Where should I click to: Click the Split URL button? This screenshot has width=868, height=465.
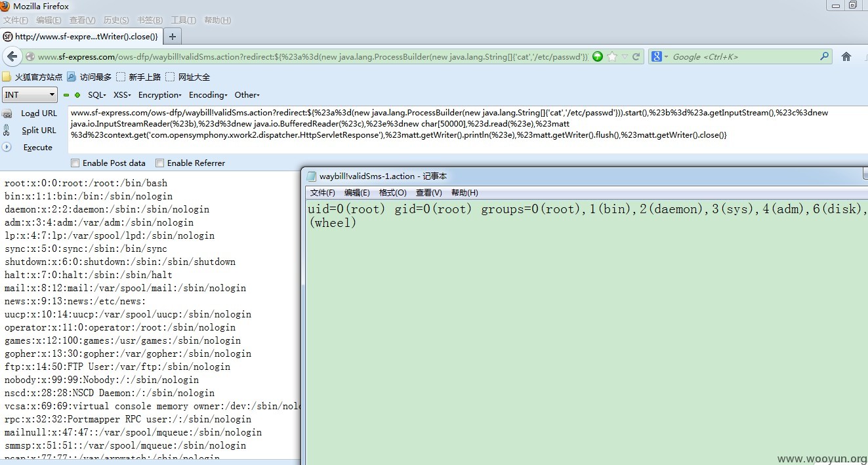click(x=39, y=131)
